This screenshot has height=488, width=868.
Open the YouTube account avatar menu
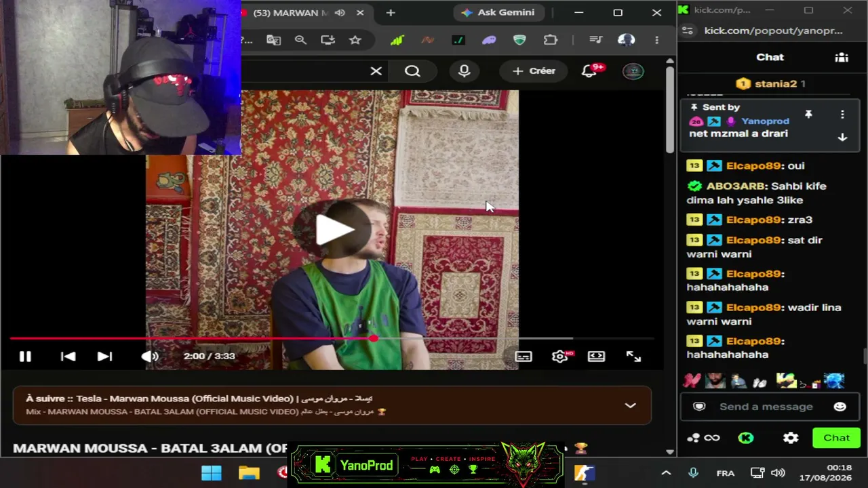(633, 71)
